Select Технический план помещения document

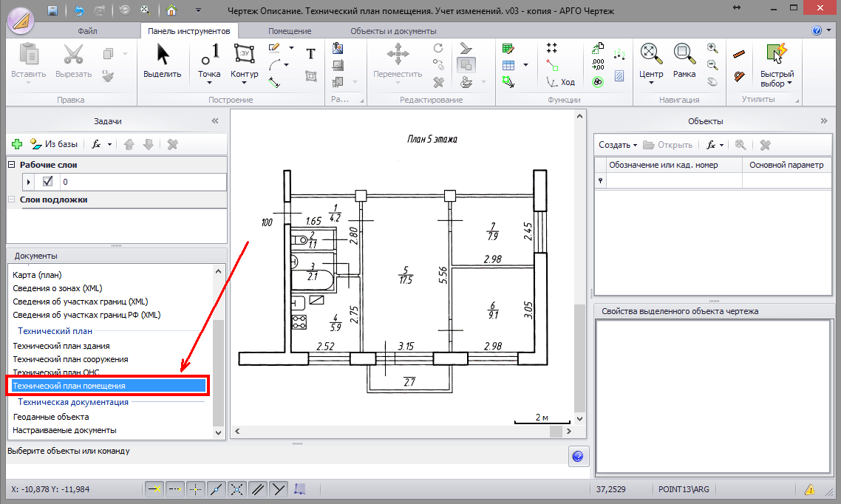tap(109, 386)
